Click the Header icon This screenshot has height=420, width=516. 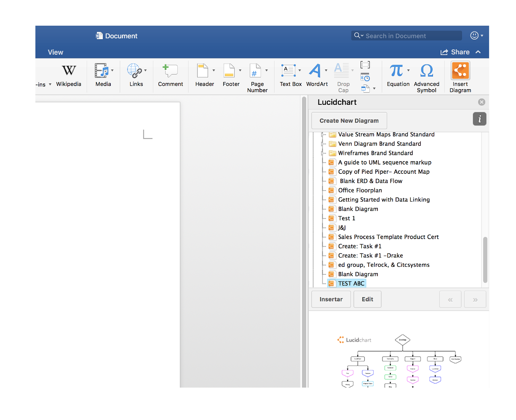pos(203,71)
